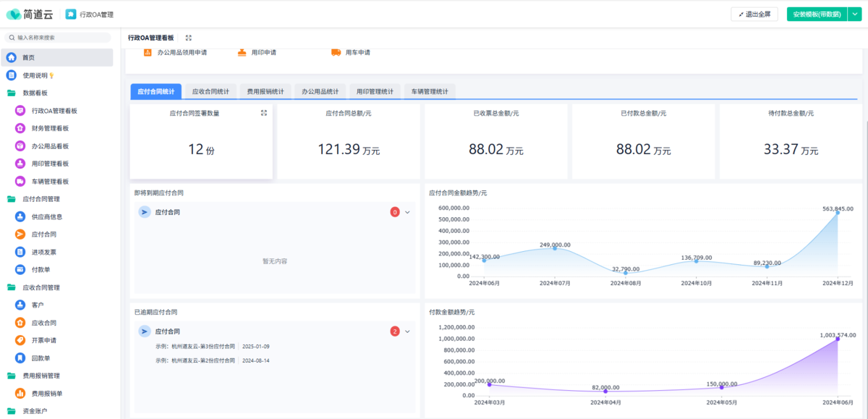Image resolution: width=868 pixels, height=419 pixels.
Task: Click fullscreen icon beside 行政OA管理看板 title
Action: pos(189,38)
